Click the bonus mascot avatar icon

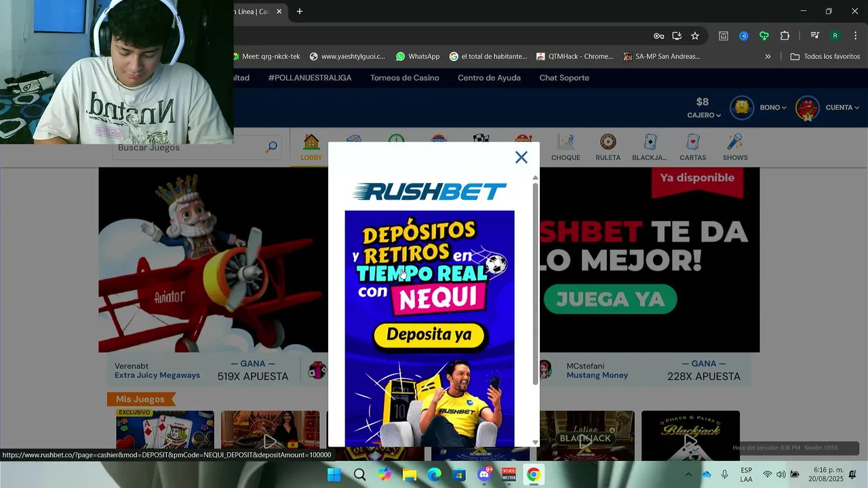[x=742, y=107]
